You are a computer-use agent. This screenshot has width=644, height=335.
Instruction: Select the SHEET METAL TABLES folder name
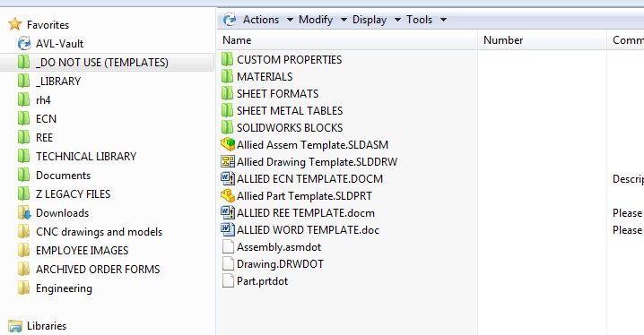(x=290, y=111)
